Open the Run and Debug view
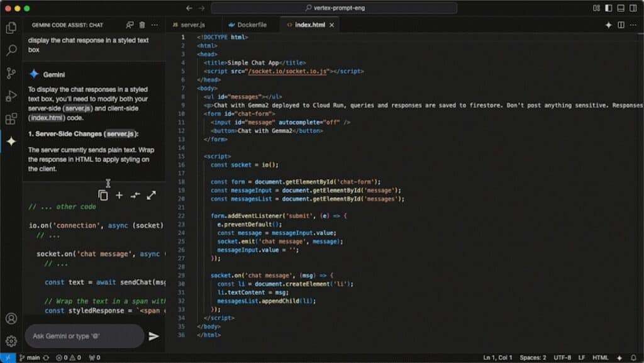The height and width of the screenshot is (363, 644). coord(11,96)
